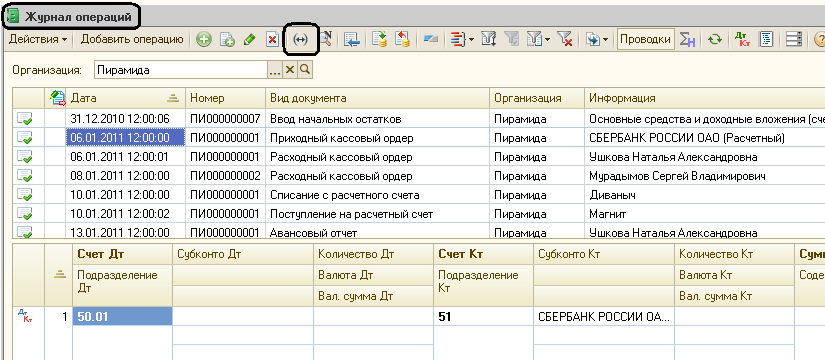Open the date interval (↔) setting
This screenshot has height=360, width=825.
tap(300, 40)
